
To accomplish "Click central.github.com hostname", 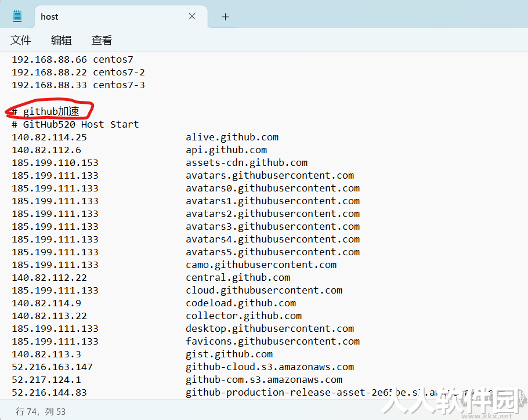I will 238,278.
